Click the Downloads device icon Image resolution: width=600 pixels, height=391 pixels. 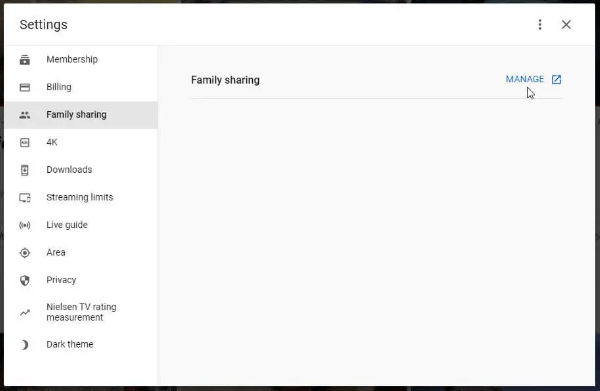[25, 170]
